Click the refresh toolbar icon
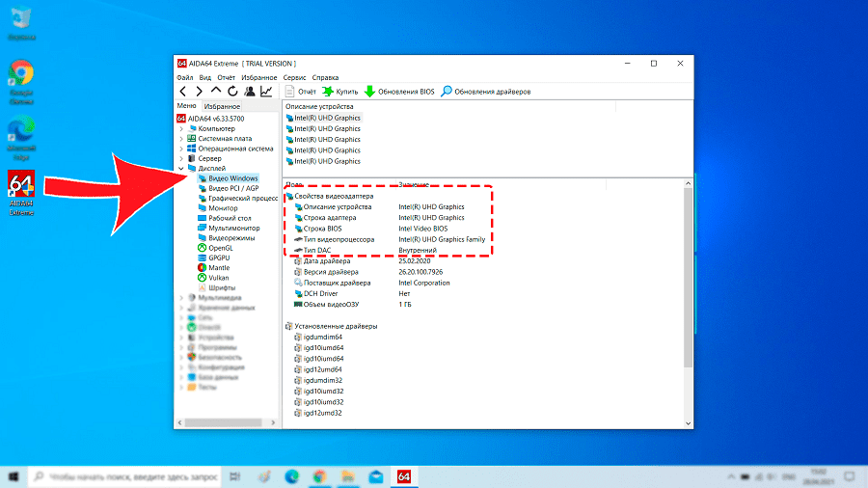The height and width of the screenshot is (488, 868). click(232, 92)
